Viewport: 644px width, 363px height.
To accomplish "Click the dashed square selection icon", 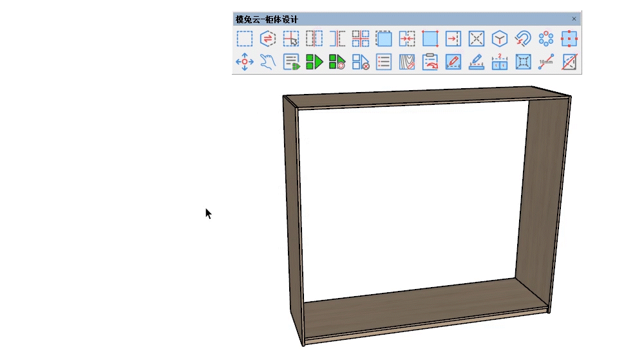I will pyautogui.click(x=245, y=39).
